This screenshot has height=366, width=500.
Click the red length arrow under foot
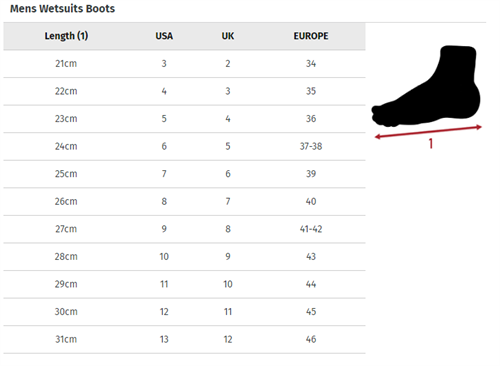(428, 132)
